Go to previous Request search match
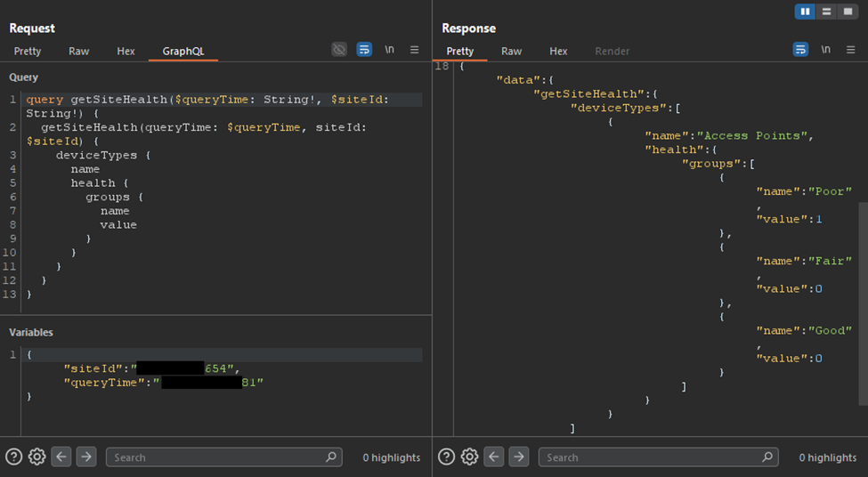Viewport: 868px width, 477px height. point(61,457)
